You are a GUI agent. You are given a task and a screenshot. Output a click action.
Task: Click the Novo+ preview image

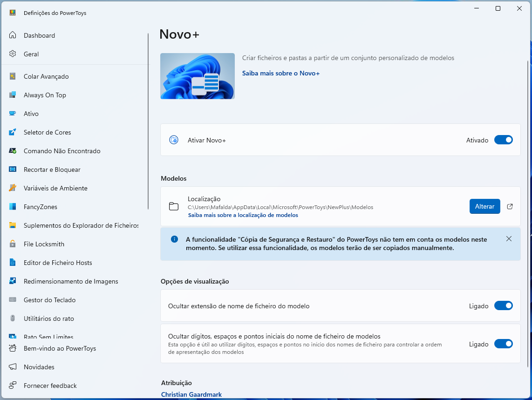coord(198,76)
